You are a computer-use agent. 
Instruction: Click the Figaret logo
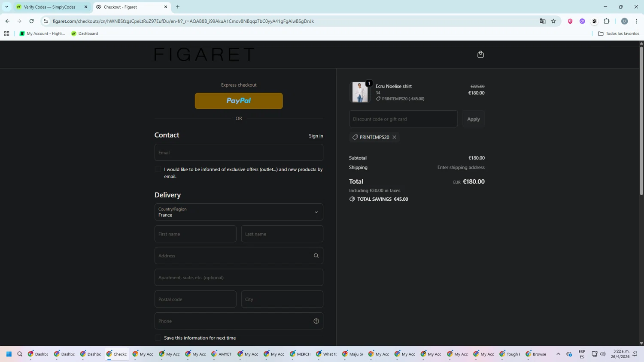[x=204, y=54]
